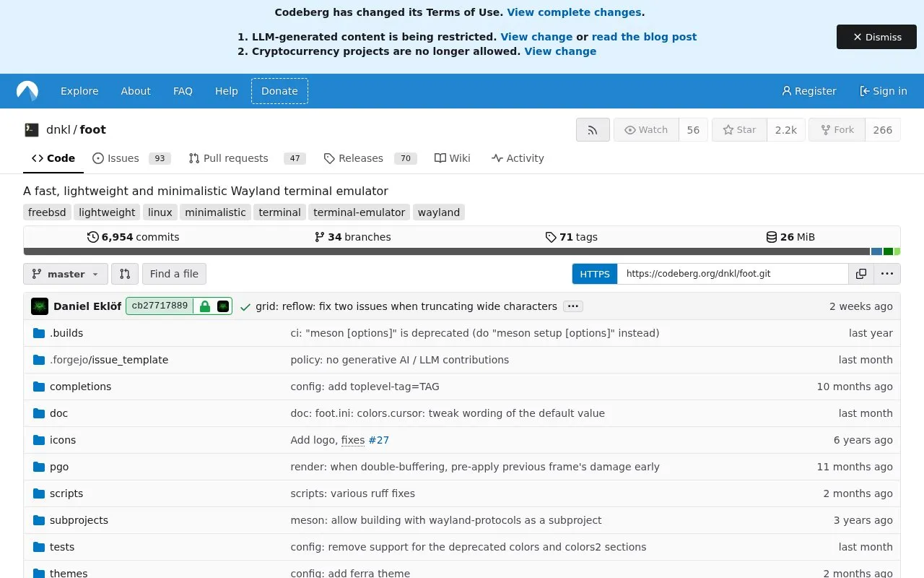
Task: Open View complete changes link
Action: coord(574,12)
